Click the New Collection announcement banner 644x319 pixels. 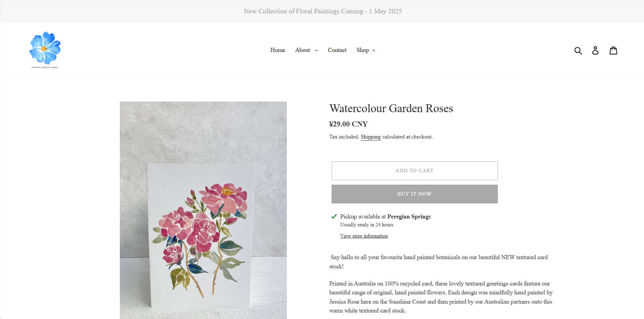322,11
